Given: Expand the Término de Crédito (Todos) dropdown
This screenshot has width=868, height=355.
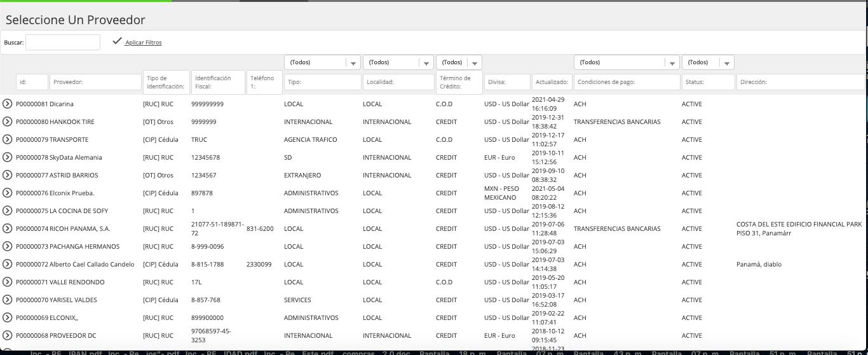Looking at the screenshot, I should coord(459,62).
